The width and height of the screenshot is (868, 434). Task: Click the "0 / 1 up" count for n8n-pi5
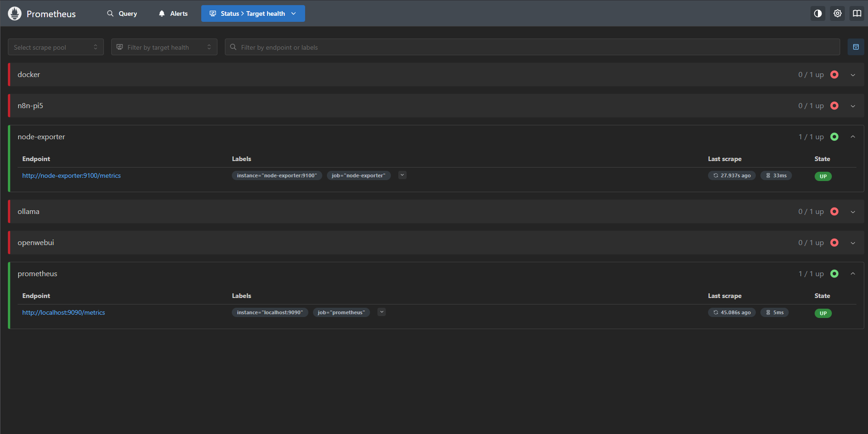(x=811, y=106)
